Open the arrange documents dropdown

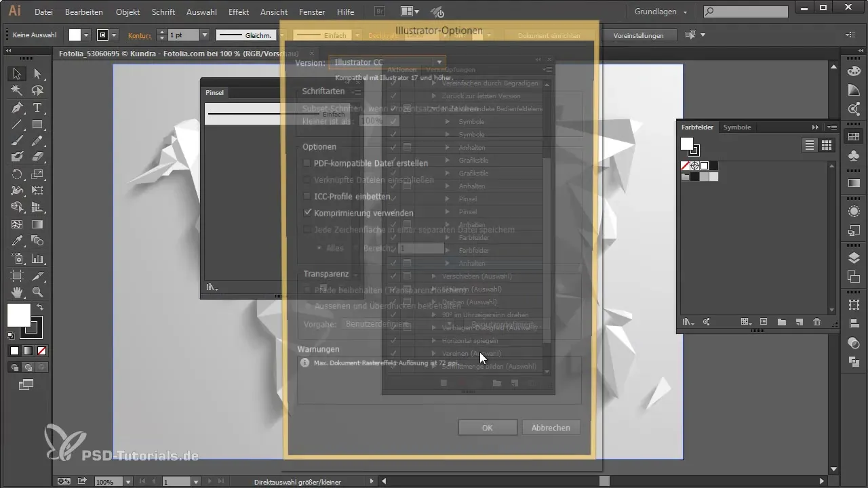point(410,12)
